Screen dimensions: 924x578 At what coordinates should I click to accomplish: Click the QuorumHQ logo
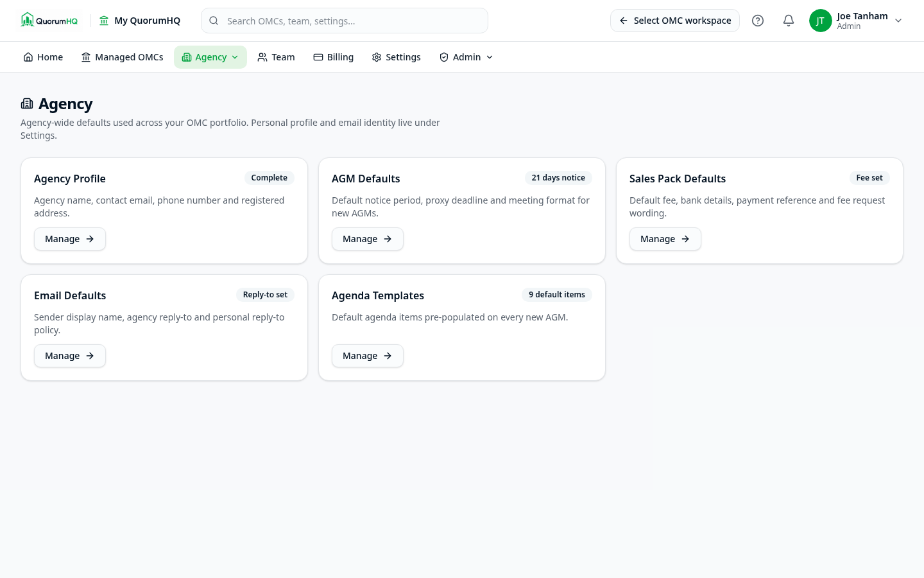pos(49,21)
